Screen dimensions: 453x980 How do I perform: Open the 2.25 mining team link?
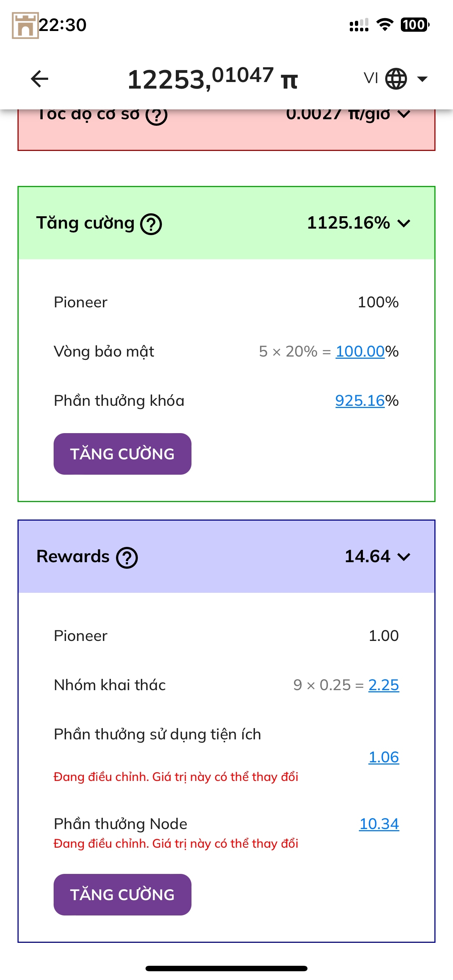[x=383, y=685]
